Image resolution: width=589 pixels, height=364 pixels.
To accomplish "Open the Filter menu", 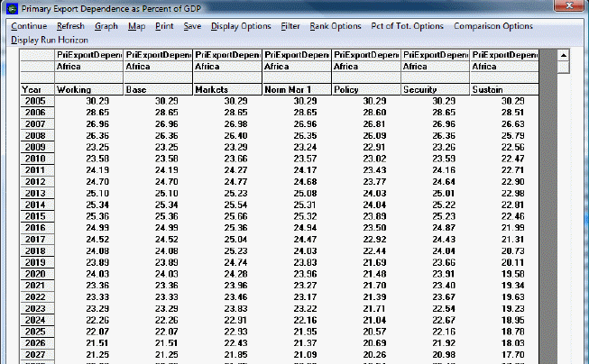I will 290,26.
